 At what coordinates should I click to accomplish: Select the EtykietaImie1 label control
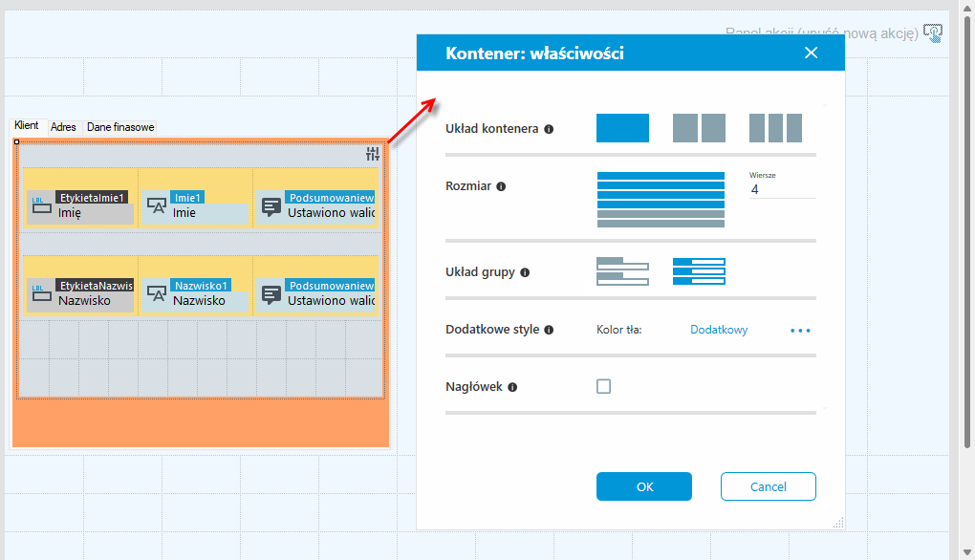click(x=80, y=205)
